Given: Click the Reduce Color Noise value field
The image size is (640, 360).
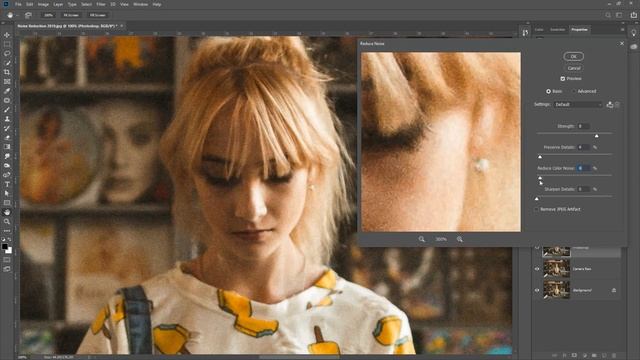Looking at the screenshot, I should pos(583,168).
